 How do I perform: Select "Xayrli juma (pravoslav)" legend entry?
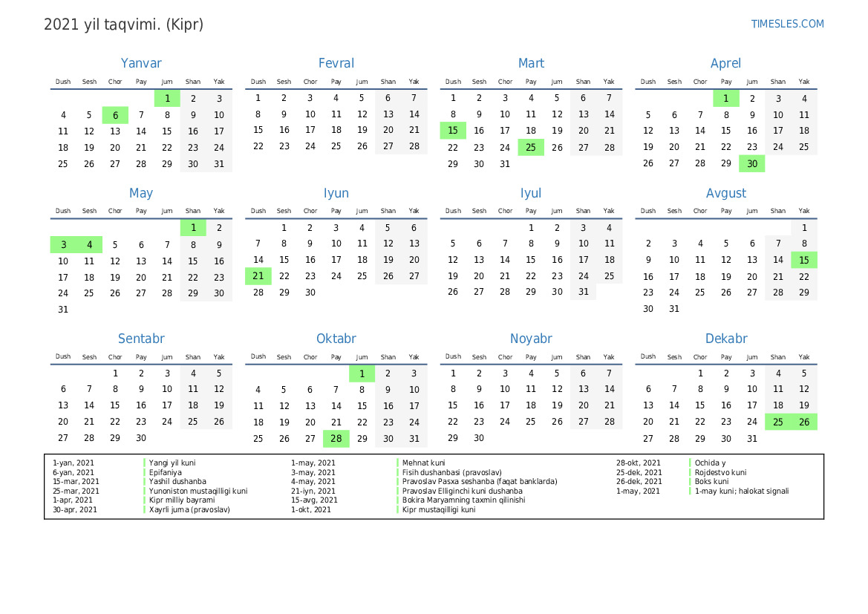189,510
